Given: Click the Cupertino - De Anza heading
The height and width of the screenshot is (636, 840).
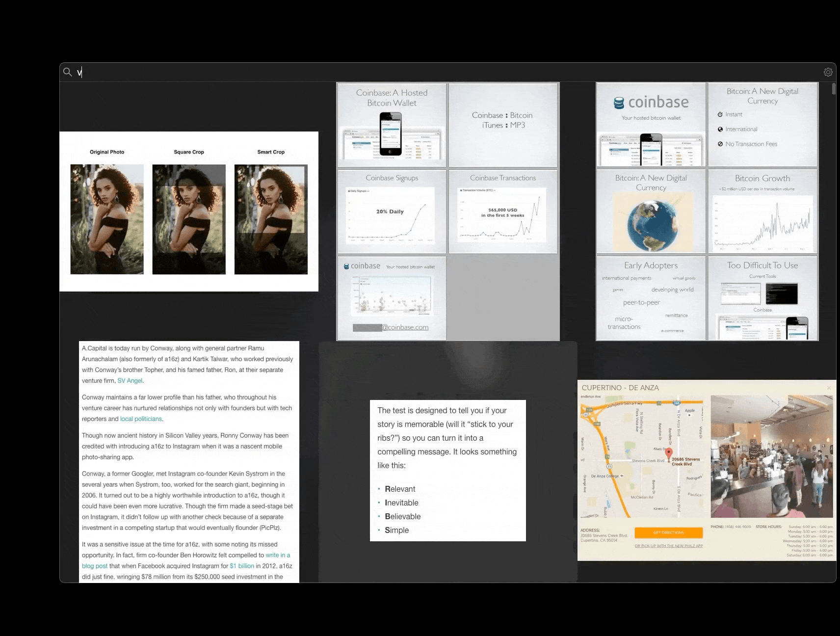Looking at the screenshot, I should (x=620, y=388).
